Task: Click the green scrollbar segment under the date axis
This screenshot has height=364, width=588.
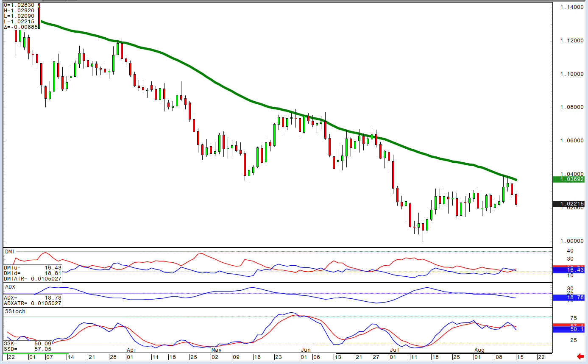Action: point(36,353)
